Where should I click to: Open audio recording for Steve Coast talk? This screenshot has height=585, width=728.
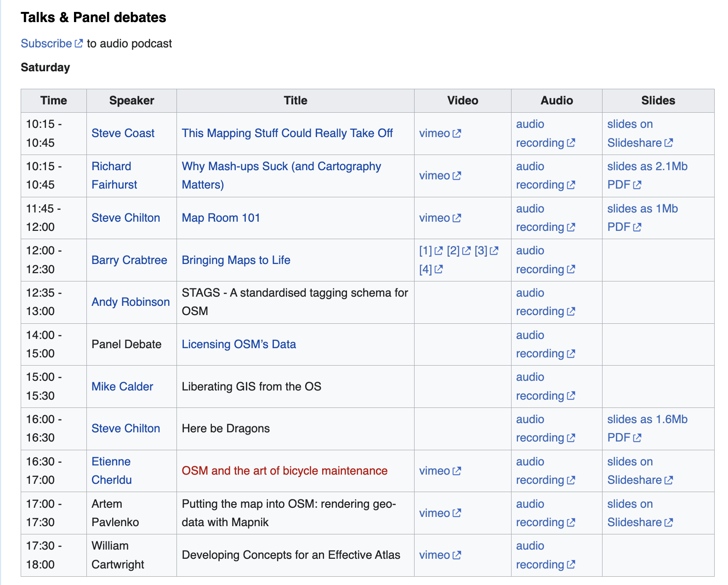pos(545,133)
